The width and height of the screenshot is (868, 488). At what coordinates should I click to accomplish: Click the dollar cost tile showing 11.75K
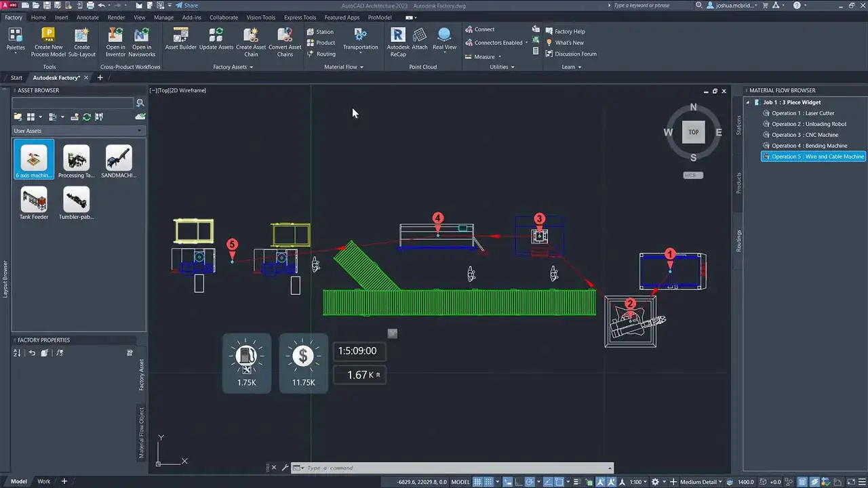tap(303, 363)
